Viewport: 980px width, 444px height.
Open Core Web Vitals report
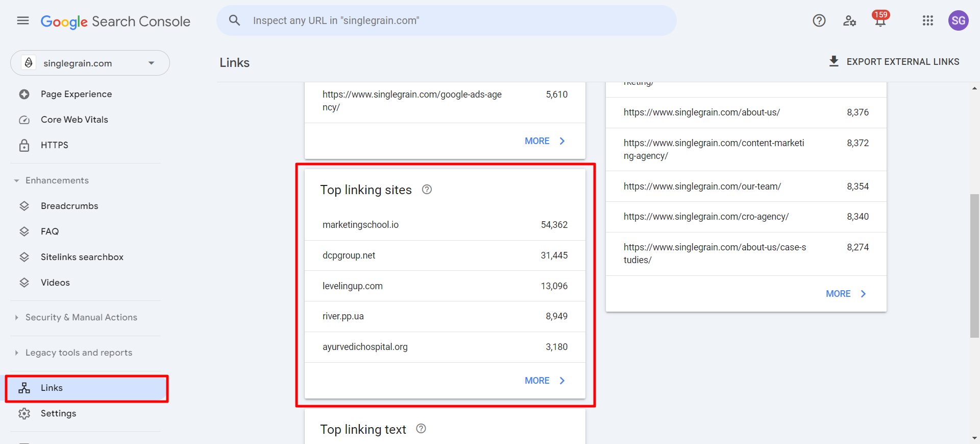pyautogui.click(x=75, y=120)
